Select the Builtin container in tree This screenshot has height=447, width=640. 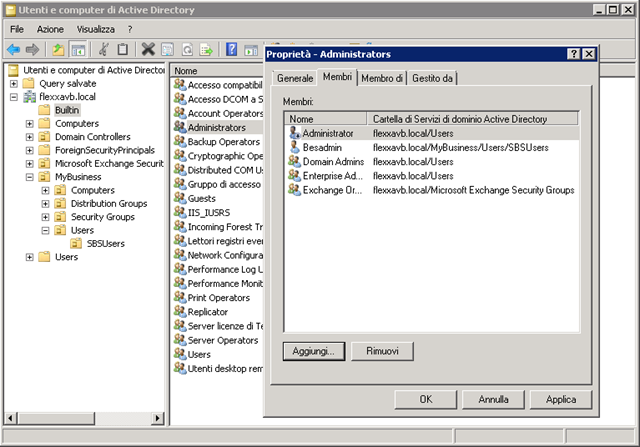point(67,110)
